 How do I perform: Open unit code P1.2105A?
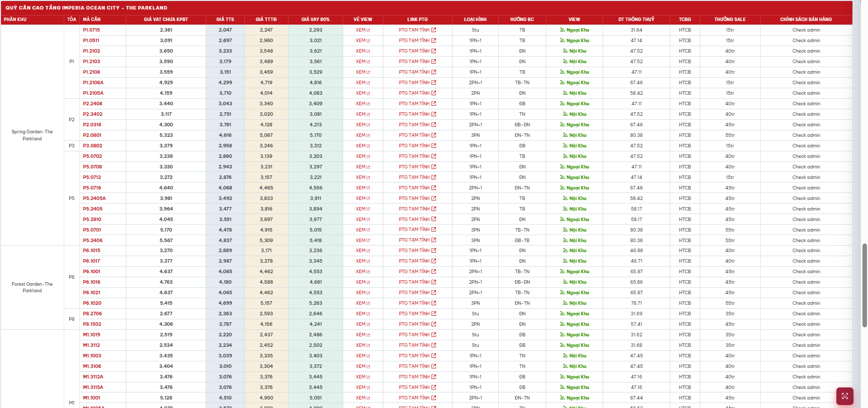point(93,93)
